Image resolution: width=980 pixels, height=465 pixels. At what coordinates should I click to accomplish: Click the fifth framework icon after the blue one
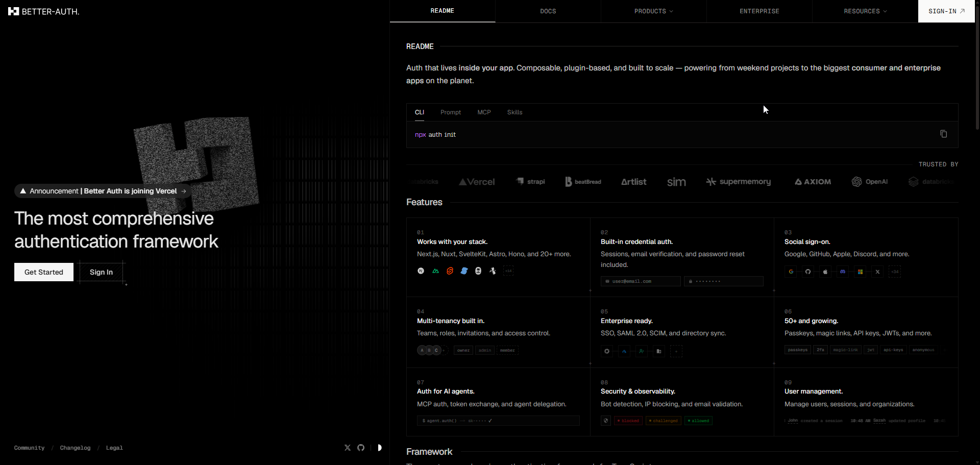click(x=478, y=271)
